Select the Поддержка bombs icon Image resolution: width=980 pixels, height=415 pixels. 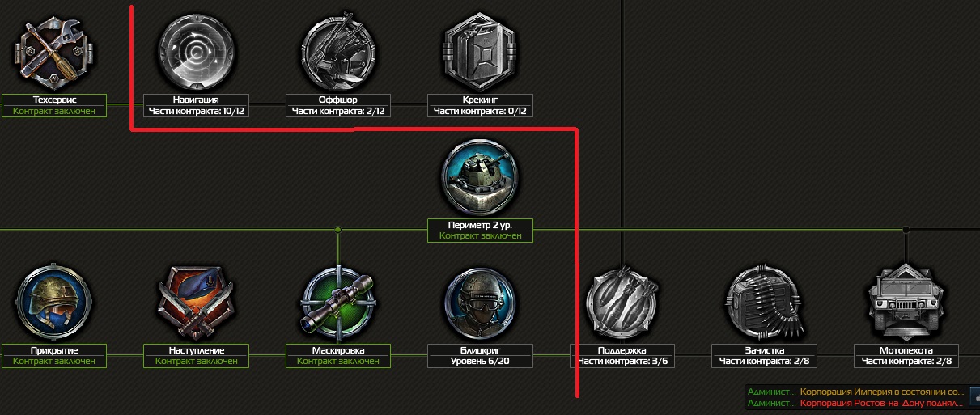coord(622,303)
